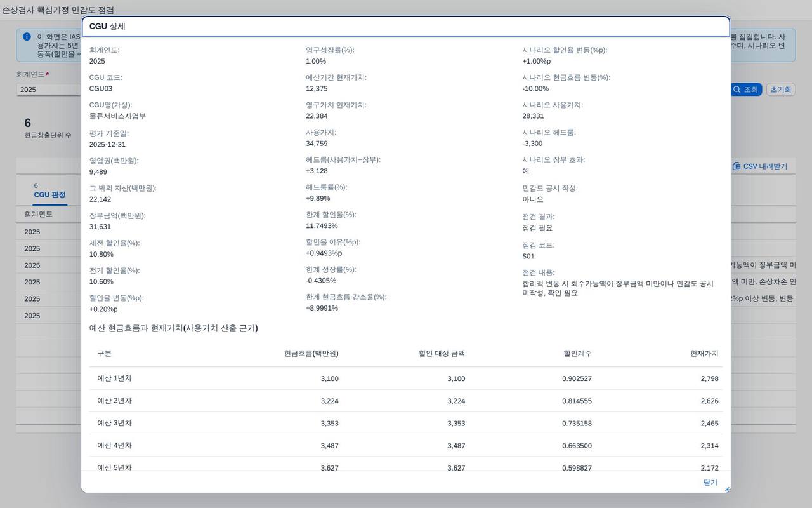Click the 회계연도 column header in background table

click(x=38, y=214)
